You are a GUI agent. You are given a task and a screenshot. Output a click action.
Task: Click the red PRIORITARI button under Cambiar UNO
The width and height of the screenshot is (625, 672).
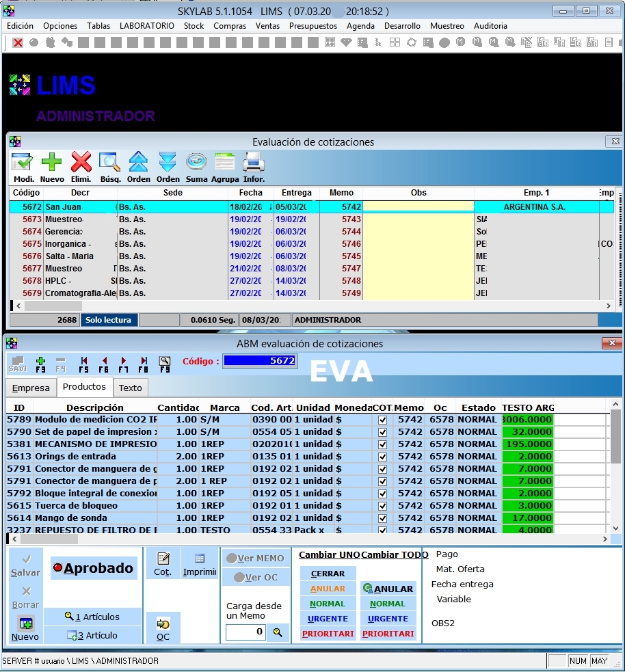pos(328,634)
